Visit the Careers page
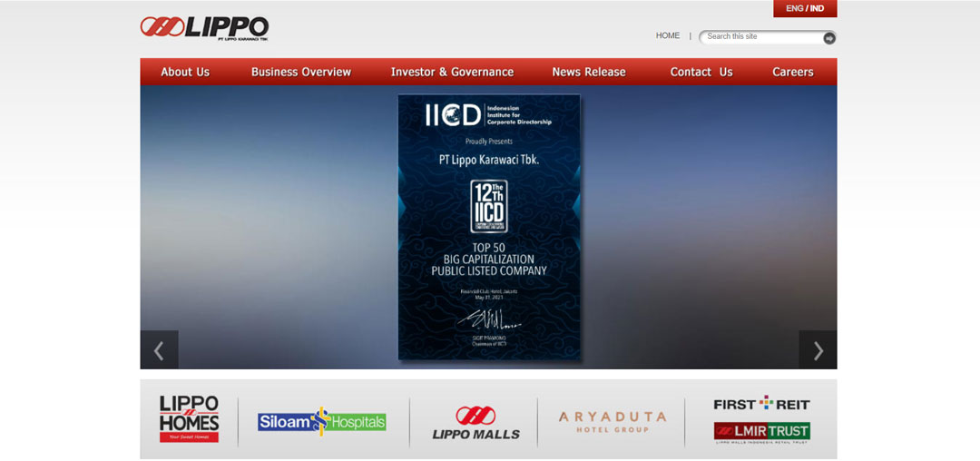 pyautogui.click(x=793, y=72)
